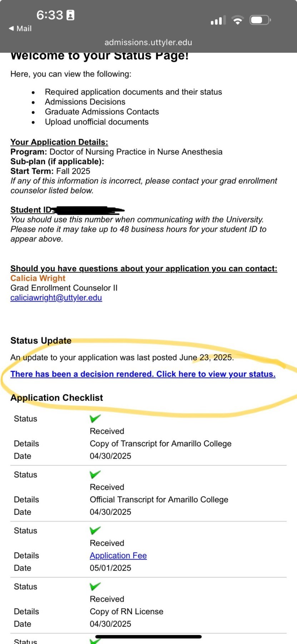Screen dimensions: 297x644
Task: Click the Application Checklist heading
Action: (x=56, y=398)
